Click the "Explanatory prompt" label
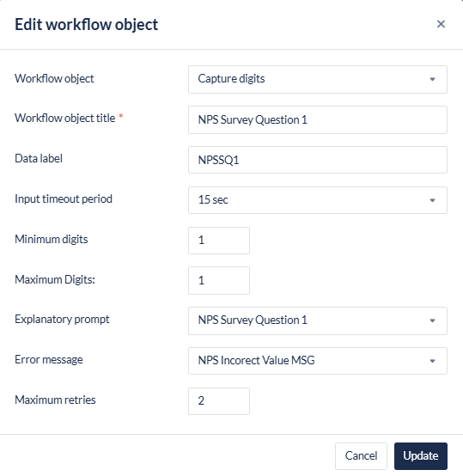Viewport: 463px width, 476px height. (x=62, y=320)
